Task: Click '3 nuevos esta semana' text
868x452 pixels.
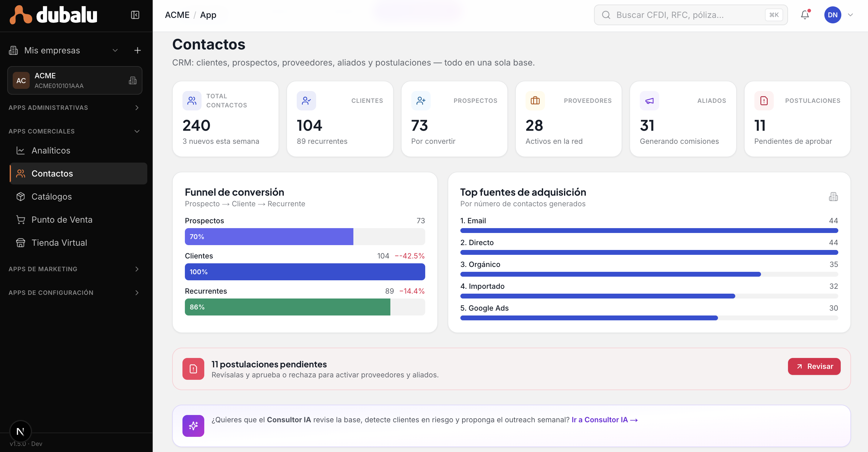Action: pyautogui.click(x=221, y=141)
